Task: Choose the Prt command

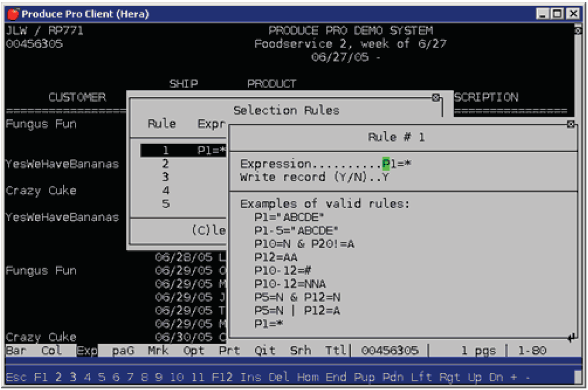Action: click(x=229, y=351)
